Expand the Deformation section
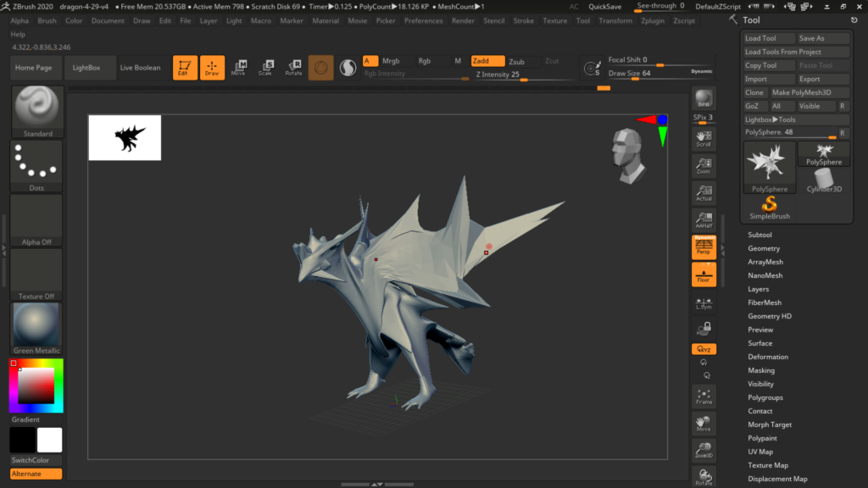Image resolution: width=868 pixels, height=488 pixels. 767,357
